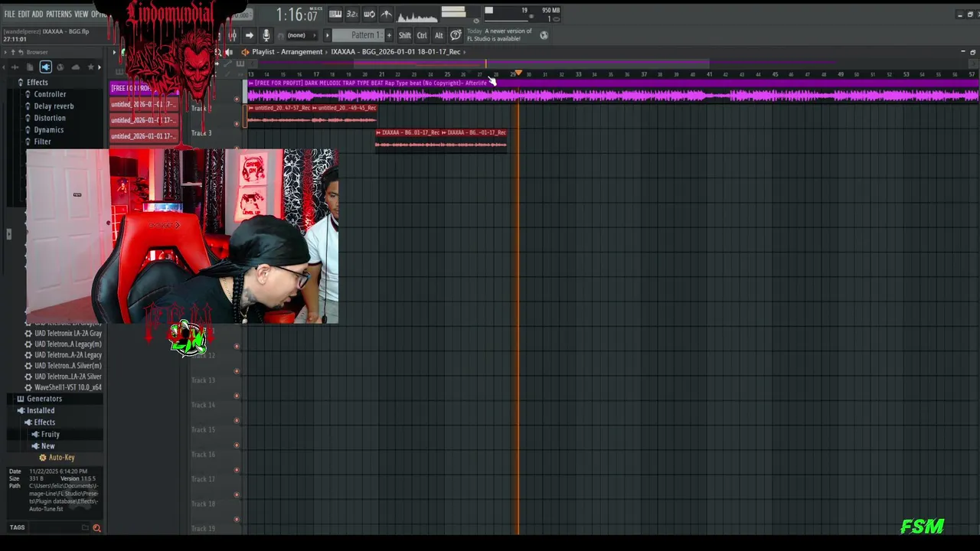The width and height of the screenshot is (980, 551).
Task: Click the globe online news icon
Action: tap(544, 35)
